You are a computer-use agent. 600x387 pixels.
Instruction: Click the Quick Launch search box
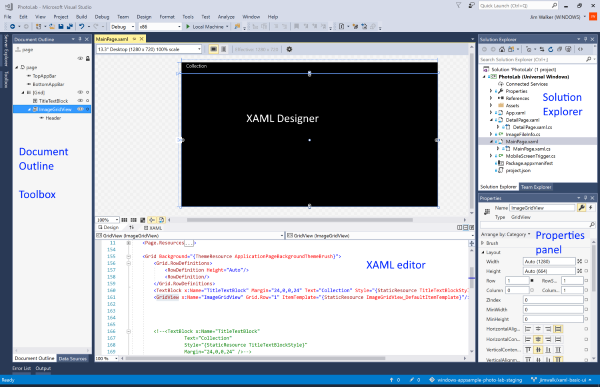tap(518, 6)
